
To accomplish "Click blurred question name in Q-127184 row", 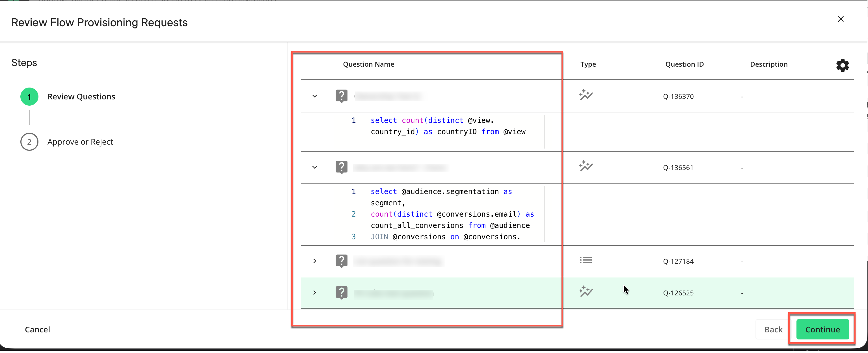I will click(x=398, y=262).
